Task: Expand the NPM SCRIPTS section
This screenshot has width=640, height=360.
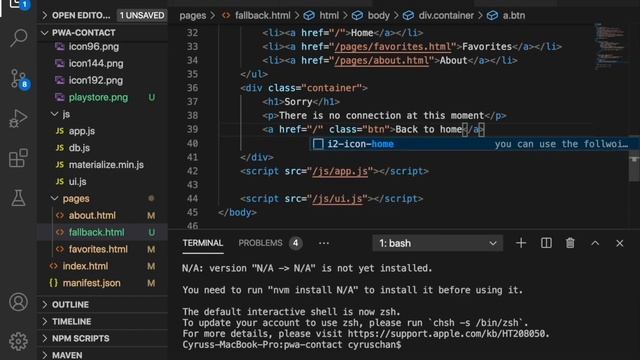Action: 80,338
